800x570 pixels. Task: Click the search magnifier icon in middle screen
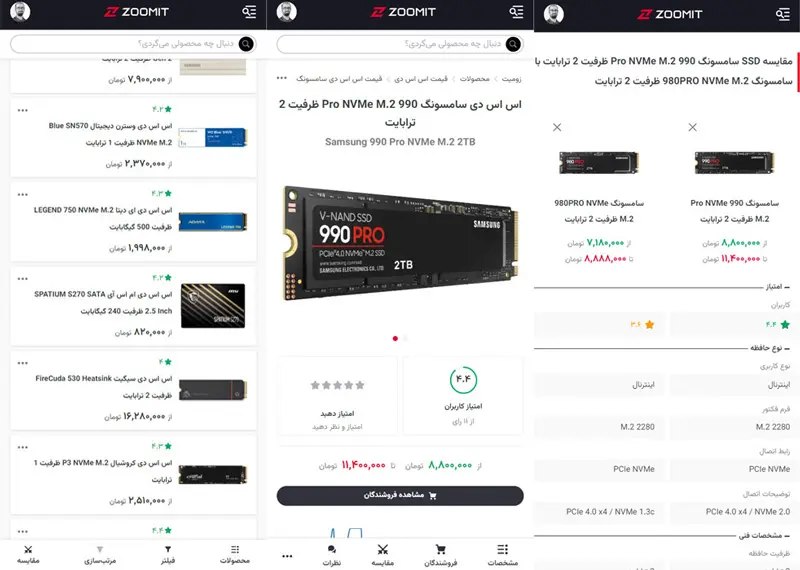pos(513,44)
